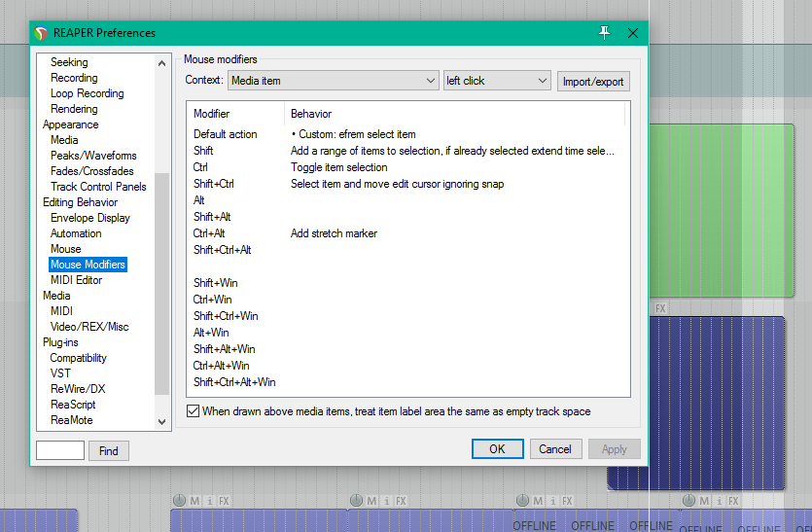Image resolution: width=812 pixels, height=532 pixels.
Task: Open FX on the rightmost bottom item
Action: pyautogui.click(x=733, y=501)
